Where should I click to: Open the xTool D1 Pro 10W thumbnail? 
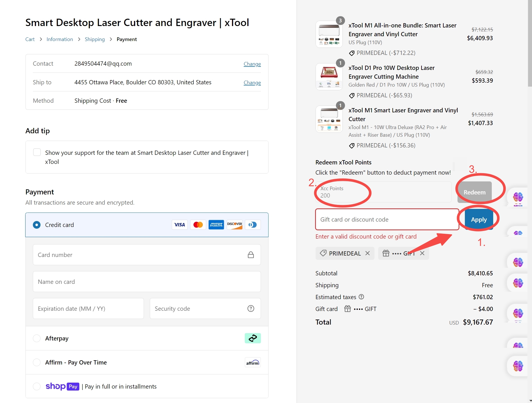tap(329, 77)
